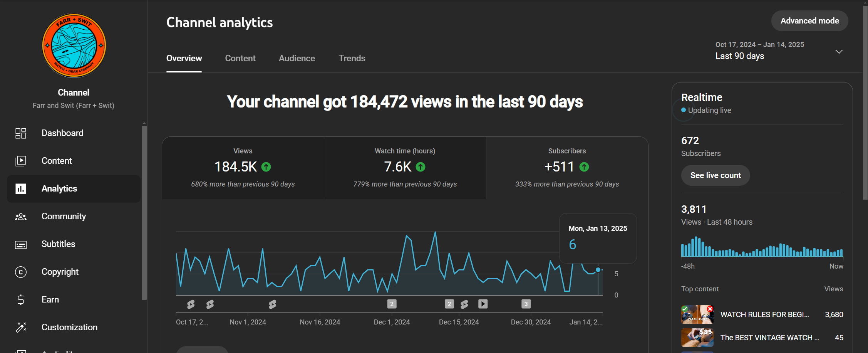Open the Trends tab
The image size is (868, 353).
(x=352, y=58)
